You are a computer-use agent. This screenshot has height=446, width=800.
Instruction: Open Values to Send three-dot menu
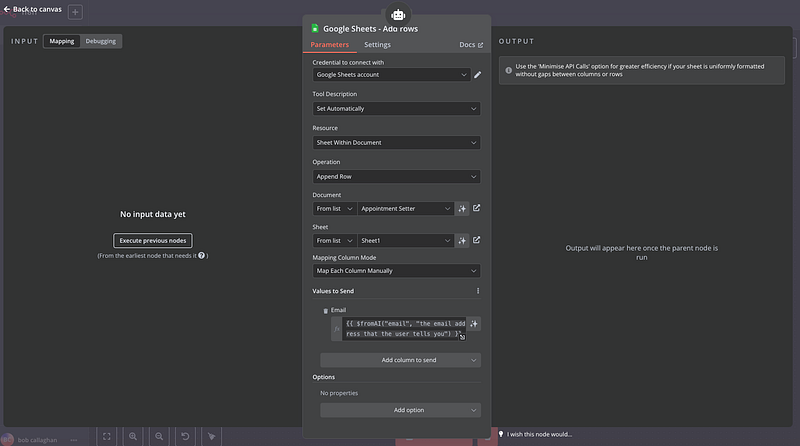(x=477, y=291)
